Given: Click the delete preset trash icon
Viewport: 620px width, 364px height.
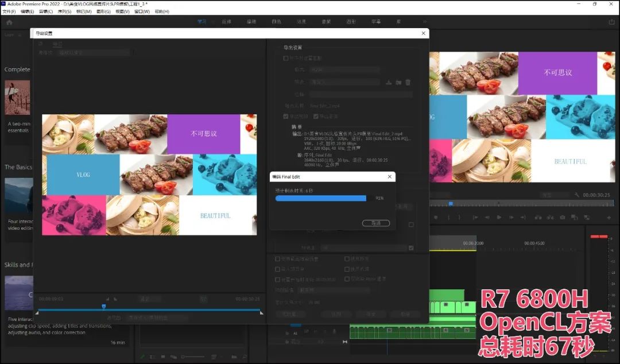Looking at the screenshot, I should (x=408, y=82).
